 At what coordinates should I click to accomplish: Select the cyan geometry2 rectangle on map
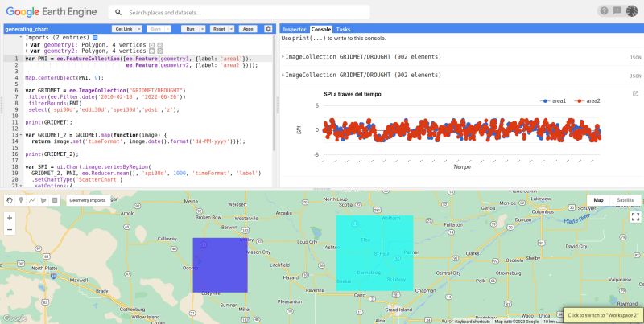374,253
